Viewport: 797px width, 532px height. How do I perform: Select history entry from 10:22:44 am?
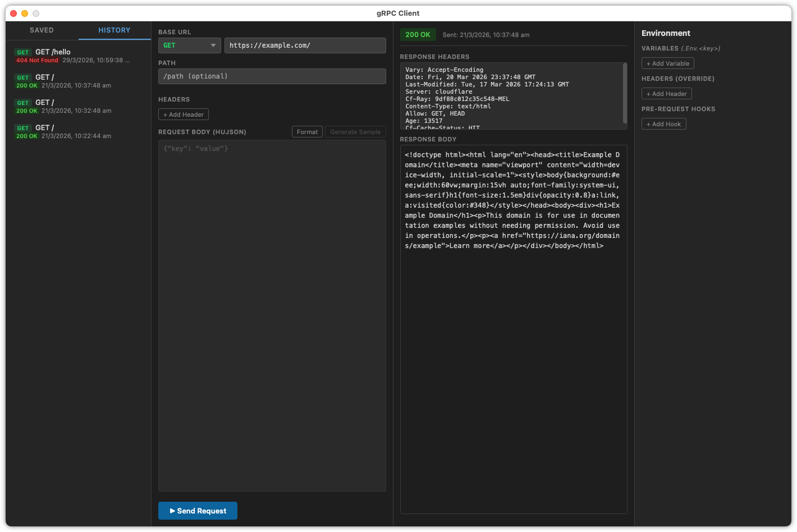coord(73,132)
